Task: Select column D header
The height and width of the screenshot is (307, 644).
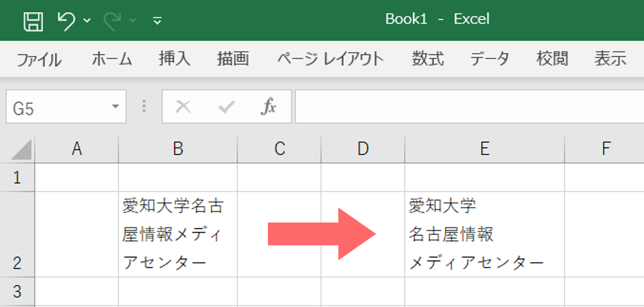Action: pos(363,149)
